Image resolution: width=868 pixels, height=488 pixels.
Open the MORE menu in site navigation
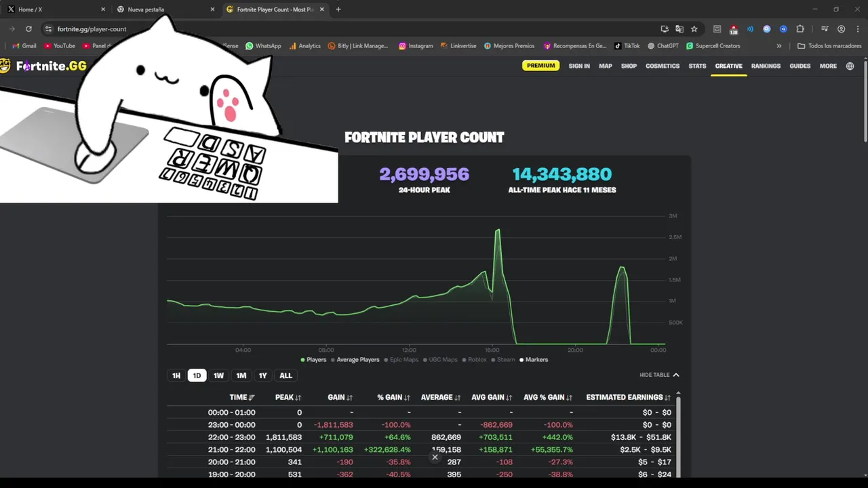(828, 66)
